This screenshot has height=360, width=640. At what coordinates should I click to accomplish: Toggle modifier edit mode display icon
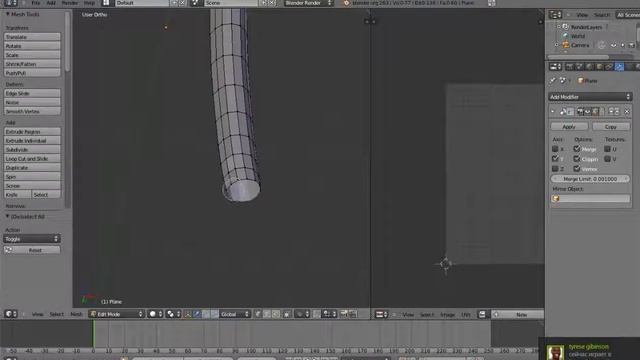click(x=596, y=111)
